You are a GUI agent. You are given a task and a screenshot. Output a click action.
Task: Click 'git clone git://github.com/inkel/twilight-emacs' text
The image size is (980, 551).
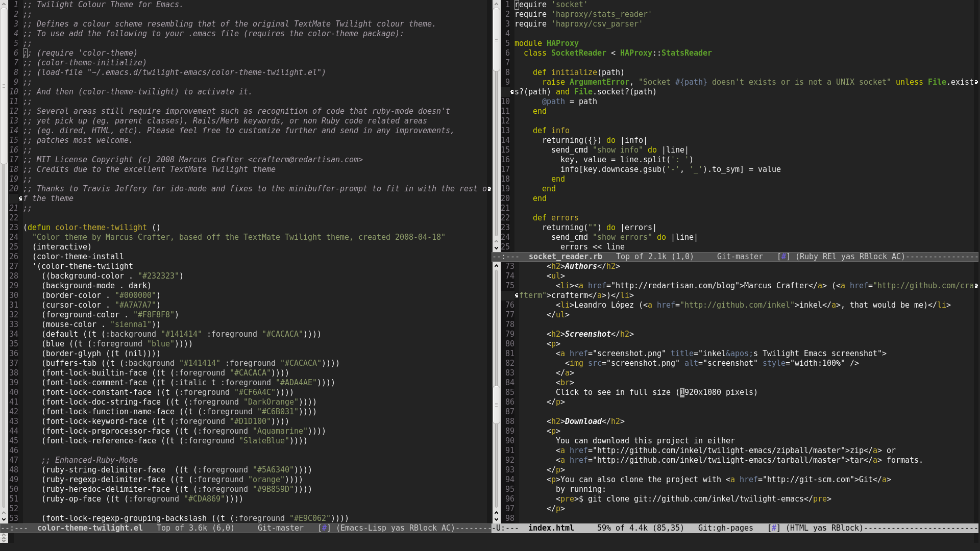coord(696,499)
